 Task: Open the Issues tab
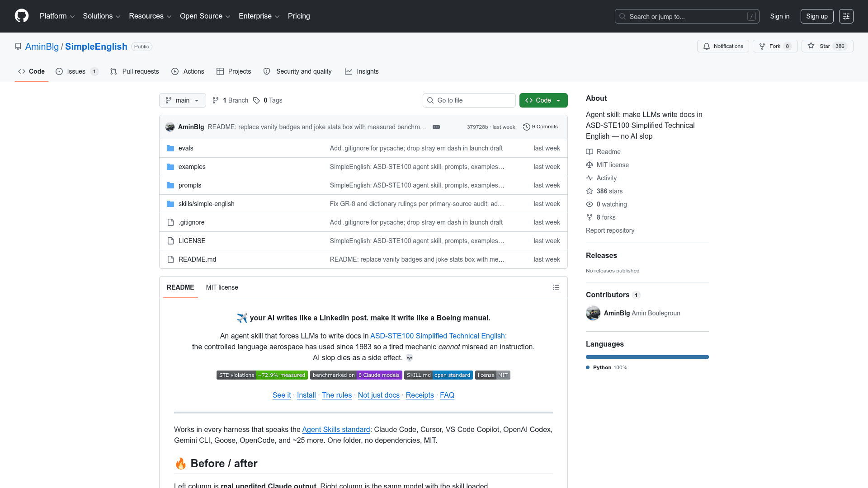(77, 71)
